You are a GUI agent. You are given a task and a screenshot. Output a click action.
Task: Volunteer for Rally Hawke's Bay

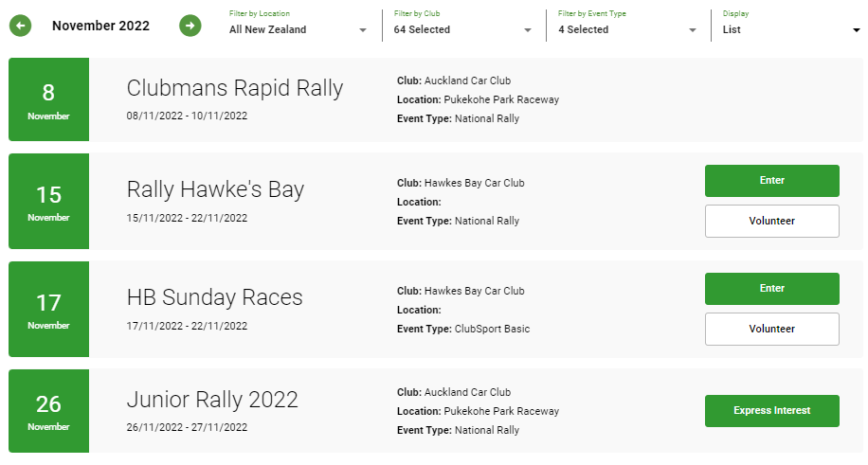(x=771, y=221)
